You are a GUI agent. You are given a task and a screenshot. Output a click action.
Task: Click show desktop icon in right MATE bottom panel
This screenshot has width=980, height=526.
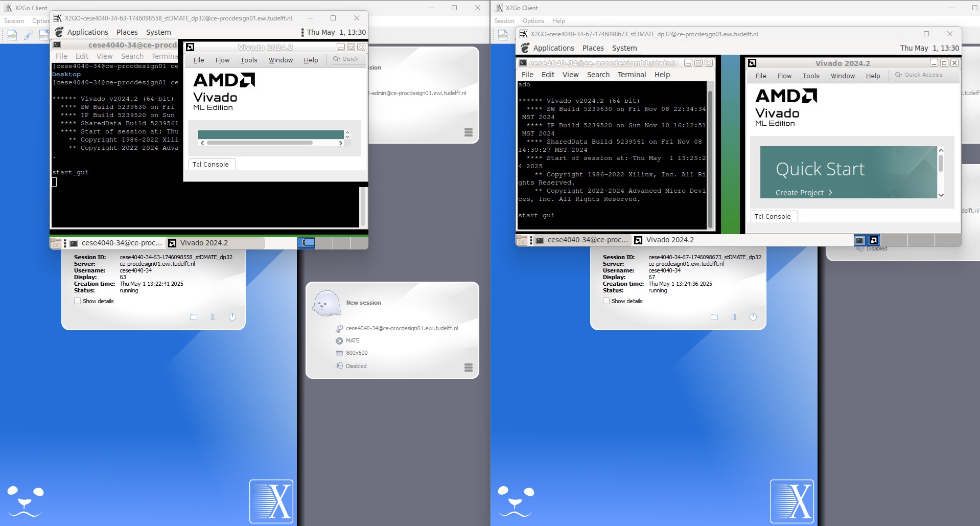522,240
